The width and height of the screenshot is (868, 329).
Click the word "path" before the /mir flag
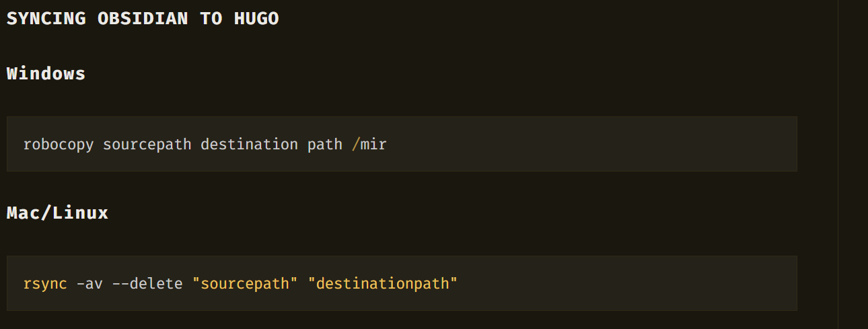325,145
